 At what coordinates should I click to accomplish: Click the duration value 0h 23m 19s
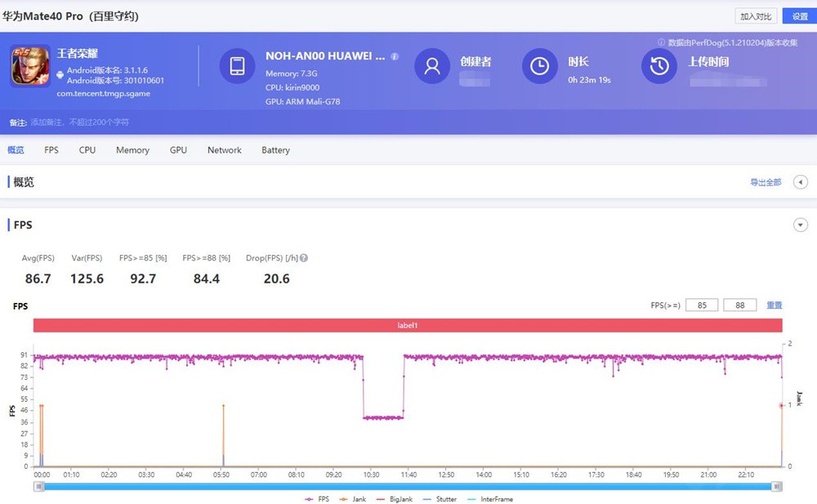[x=589, y=80]
